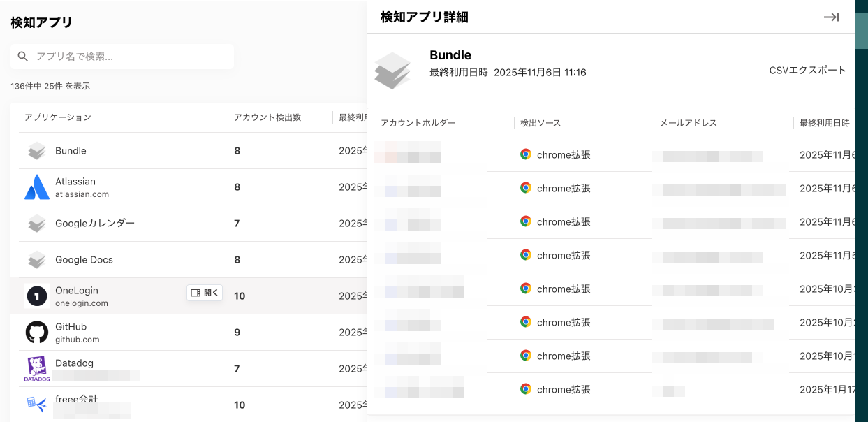The width and height of the screenshot is (868, 422).
Task: Select the Atlassian row in the app list
Action: [x=140, y=187]
